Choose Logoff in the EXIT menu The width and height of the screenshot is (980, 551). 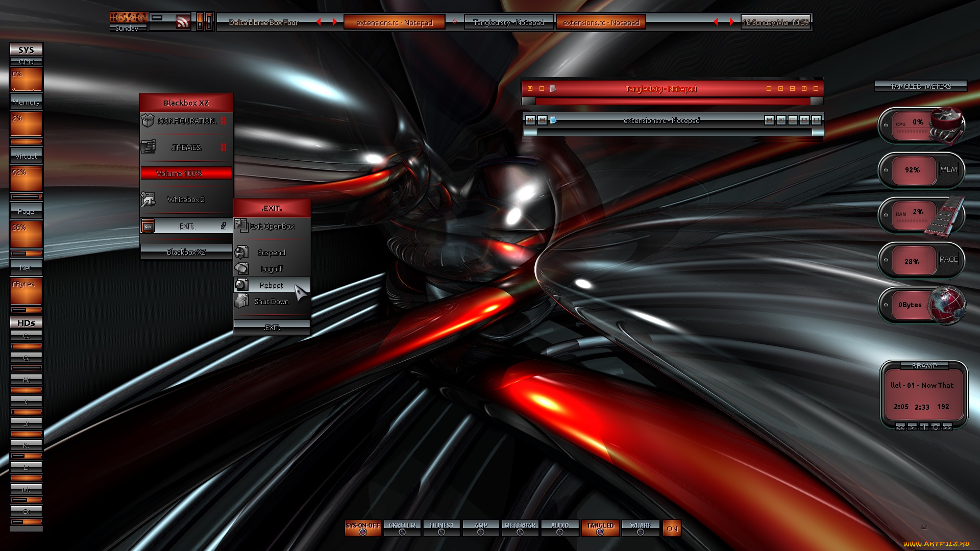click(x=272, y=269)
